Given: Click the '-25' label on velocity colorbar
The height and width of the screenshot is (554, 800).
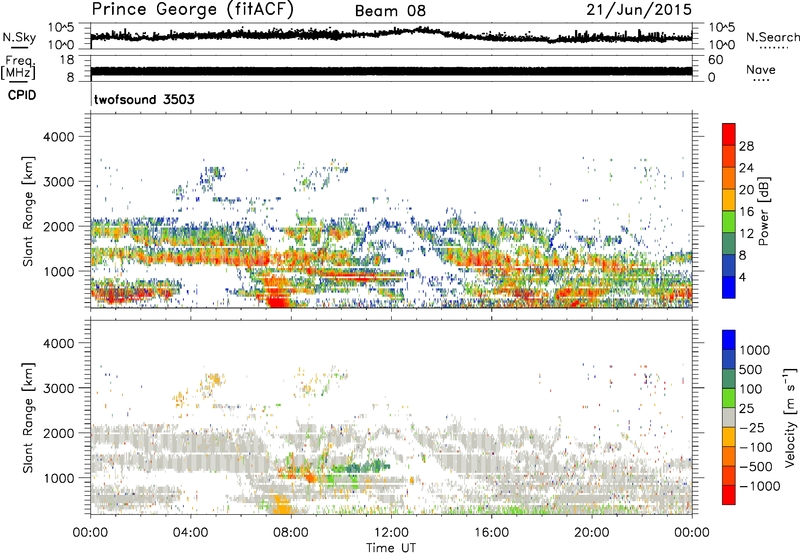Looking at the screenshot, I should tap(752, 427).
